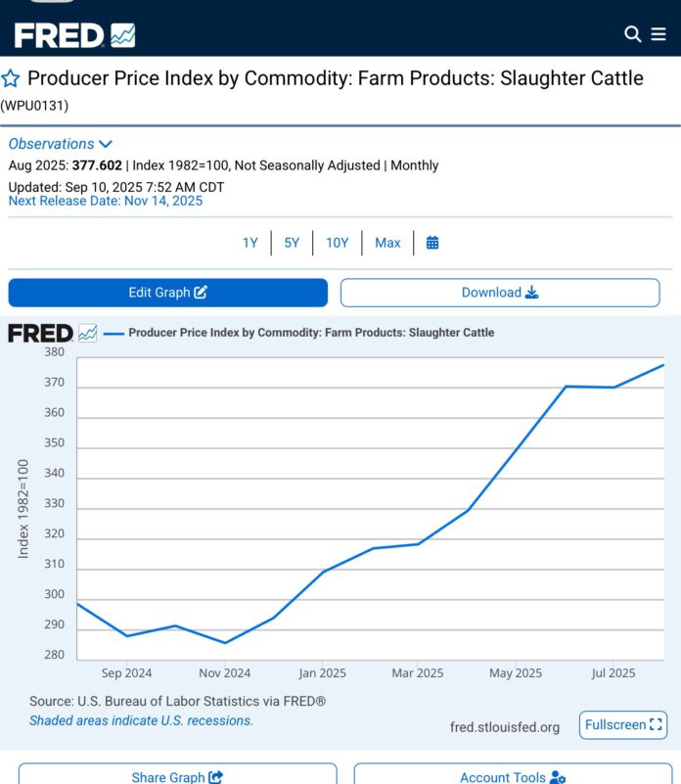Click the FRED logo in header
This screenshot has width=681, height=784.
click(74, 35)
